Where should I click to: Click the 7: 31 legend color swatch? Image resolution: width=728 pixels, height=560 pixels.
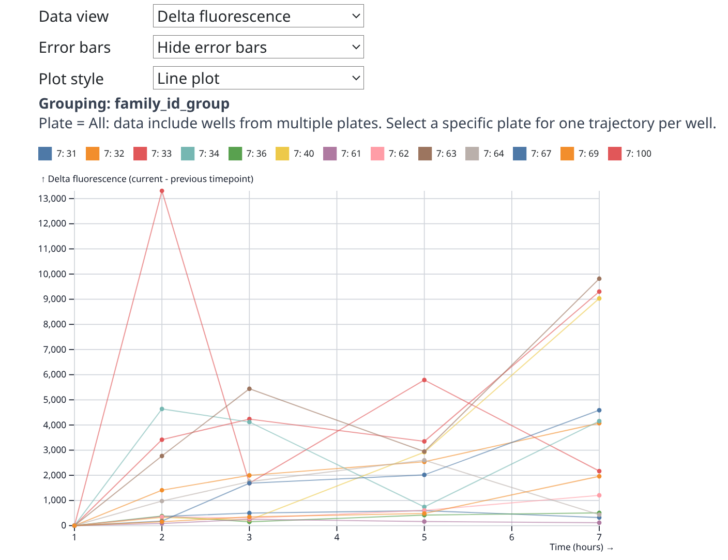pyautogui.click(x=45, y=154)
